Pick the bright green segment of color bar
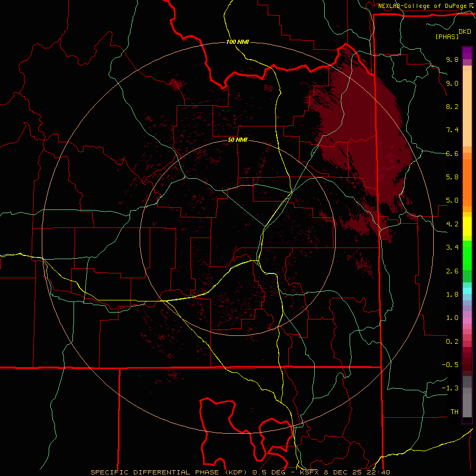Viewport: 476px width, 476px height. pos(467,255)
